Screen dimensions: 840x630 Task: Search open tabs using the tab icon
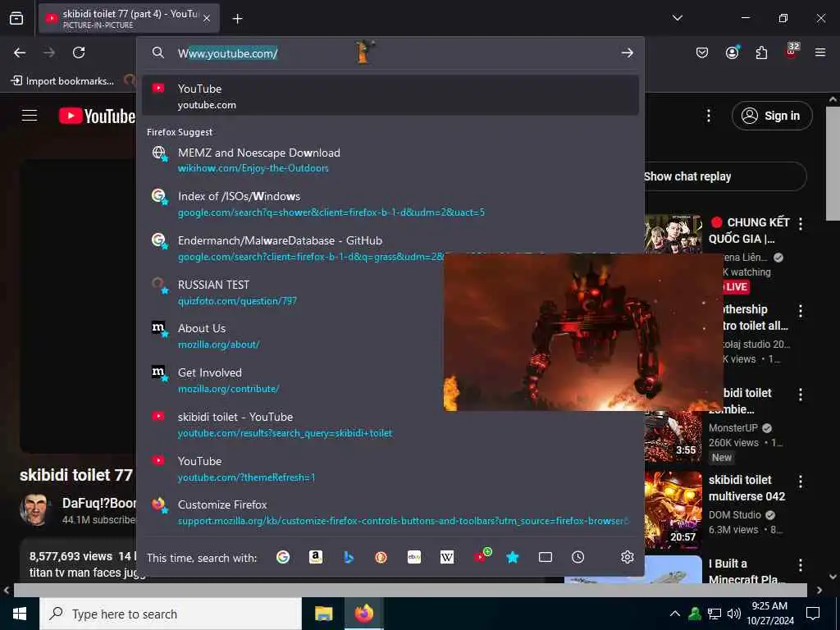click(546, 557)
